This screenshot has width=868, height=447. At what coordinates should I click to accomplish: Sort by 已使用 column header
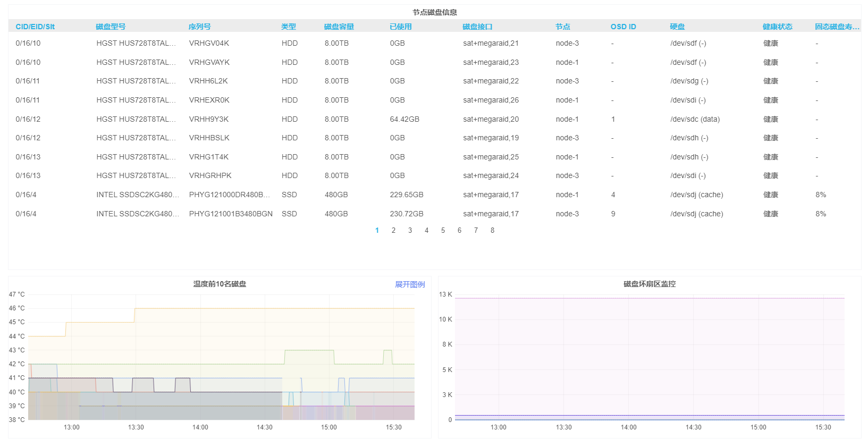click(400, 27)
